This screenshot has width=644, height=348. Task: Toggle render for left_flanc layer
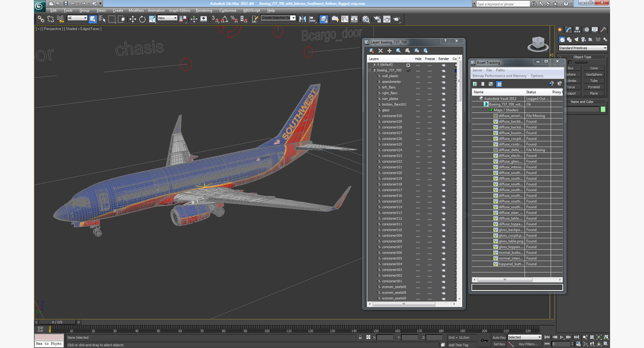pyautogui.click(x=443, y=87)
